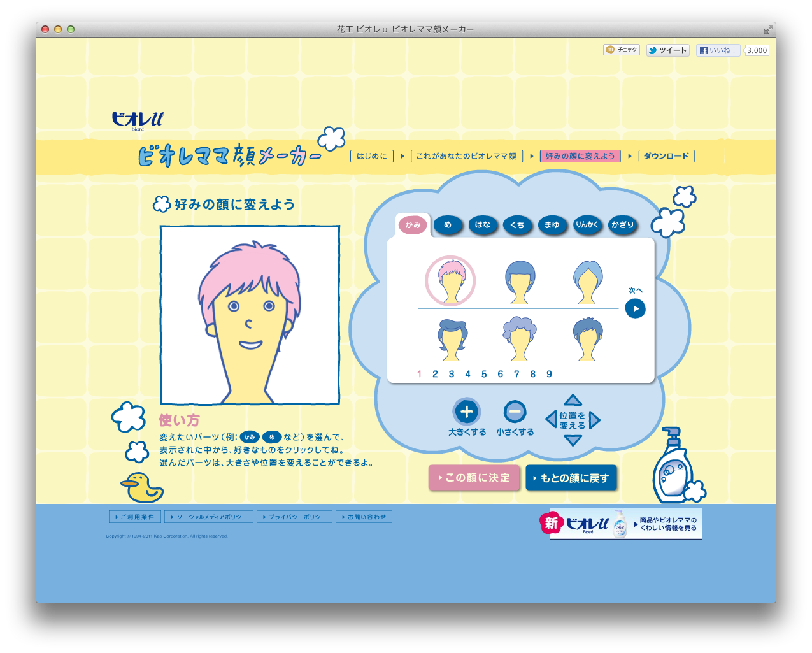Open the プライバシーポリシー footer link

(294, 517)
